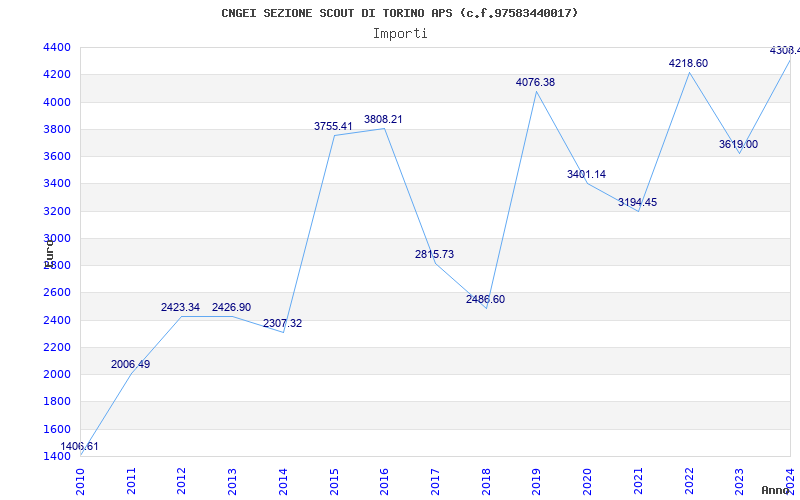
Task: Select the 2426.90 data label
Action: pyautogui.click(x=232, y=307)
